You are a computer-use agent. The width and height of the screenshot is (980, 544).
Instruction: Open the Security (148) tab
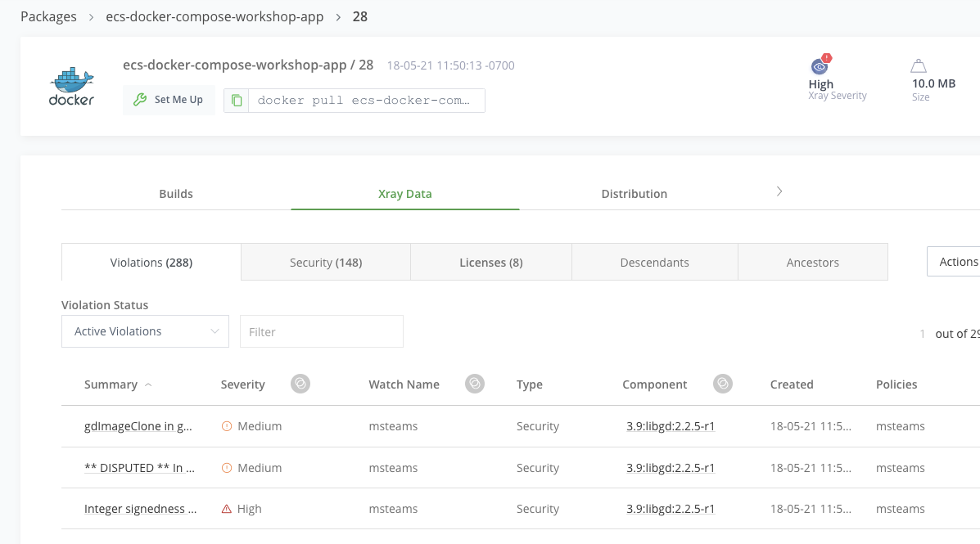[325, 262]
